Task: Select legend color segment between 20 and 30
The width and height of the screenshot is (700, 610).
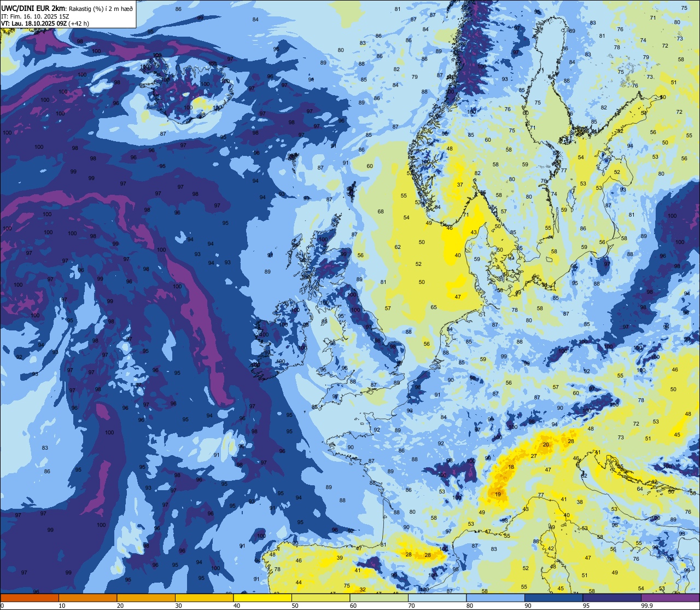Action: click(x=146, y=597)
